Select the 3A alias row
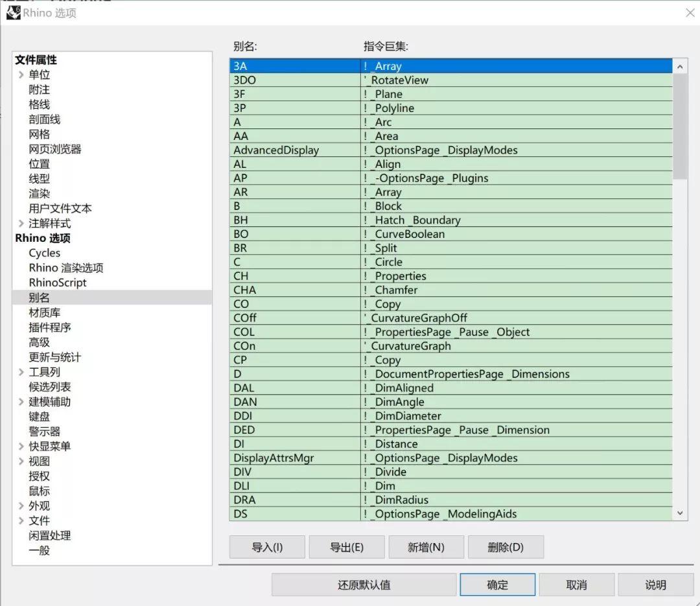700x606 pixels. (451, 66)
